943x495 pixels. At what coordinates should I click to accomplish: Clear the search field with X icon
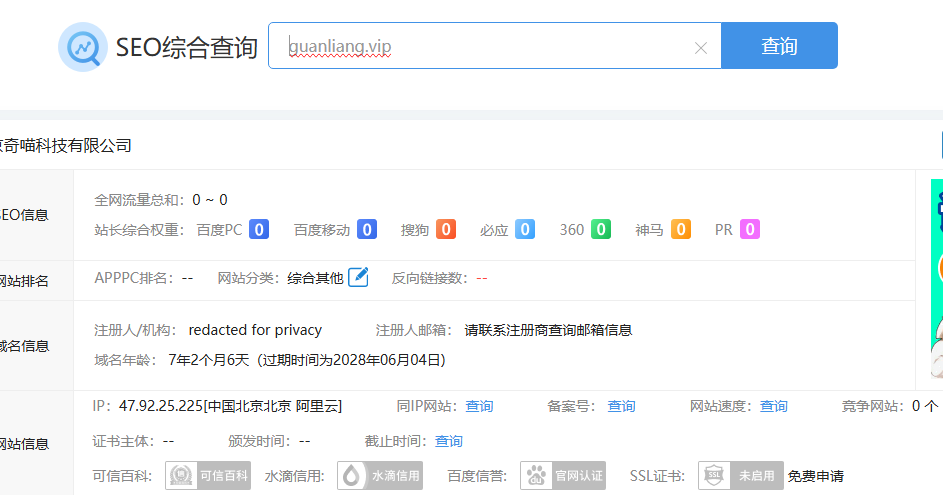click(x=701, y=48)
